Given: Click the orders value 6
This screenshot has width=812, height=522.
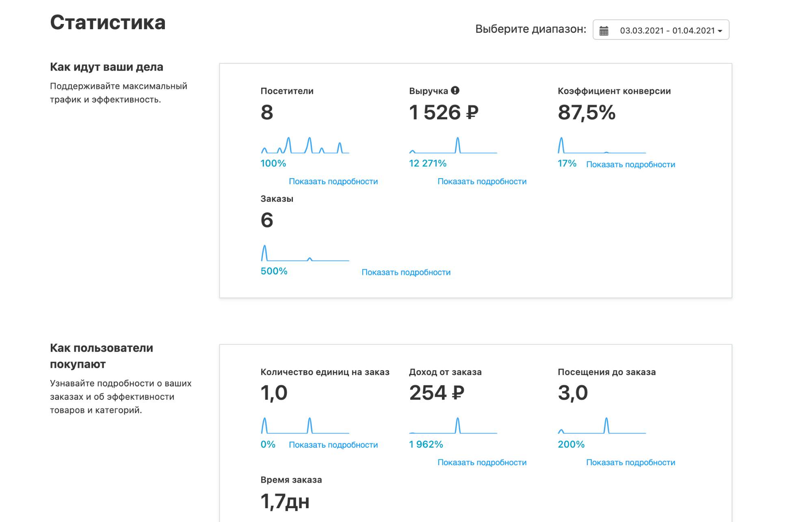Looking at the screenshot, I should pos(267,220).
